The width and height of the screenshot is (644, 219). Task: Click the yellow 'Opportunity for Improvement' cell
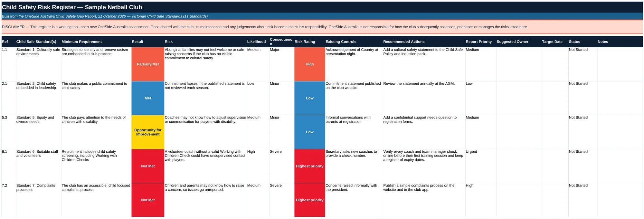pyautogui.click(x=148, y=132)
